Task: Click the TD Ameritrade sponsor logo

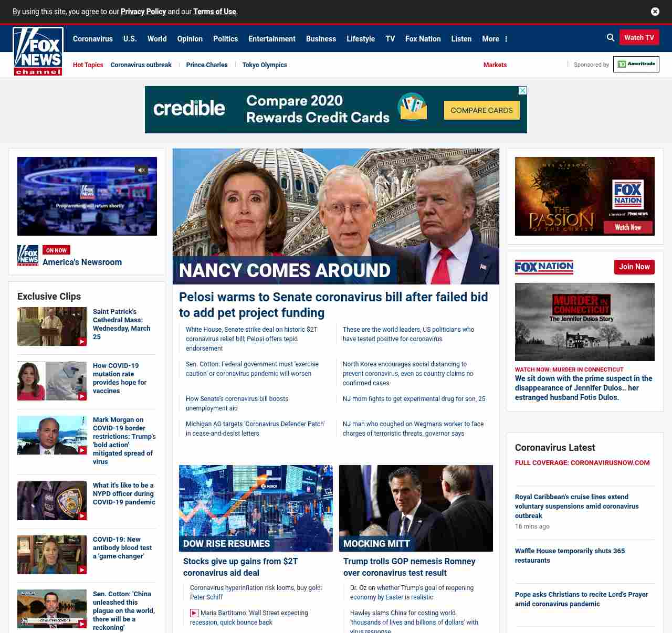Action: click(636, 64)
